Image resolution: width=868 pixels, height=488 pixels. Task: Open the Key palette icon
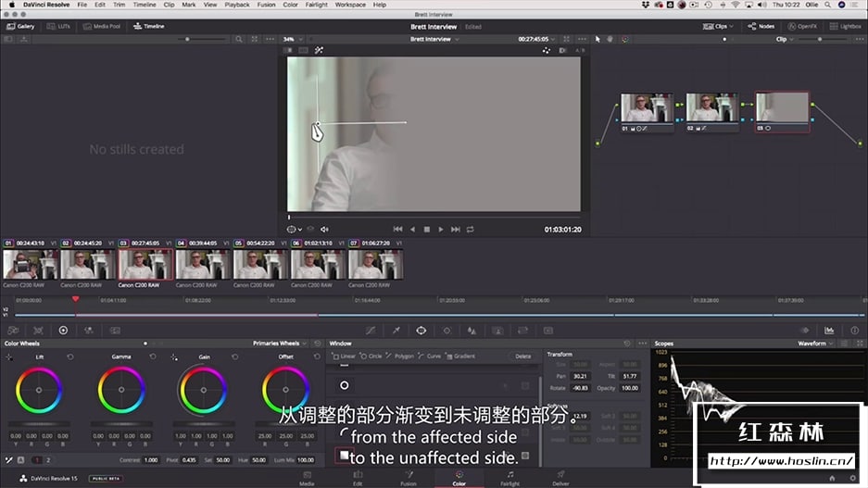[x=497, y=331]
